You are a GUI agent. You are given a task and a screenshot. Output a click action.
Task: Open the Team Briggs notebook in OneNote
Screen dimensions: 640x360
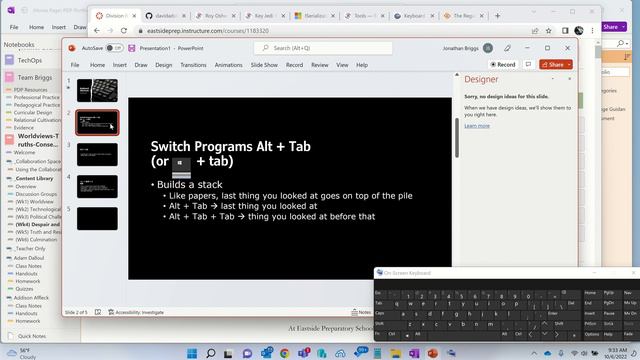35,77
